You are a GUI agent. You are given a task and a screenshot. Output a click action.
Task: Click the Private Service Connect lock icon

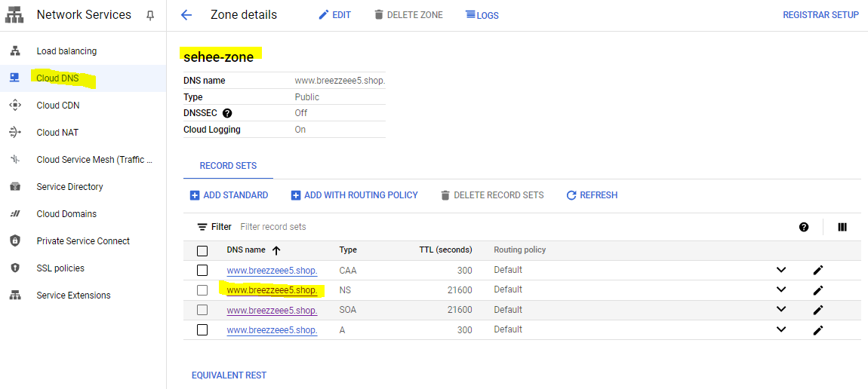tap(15, 241)
